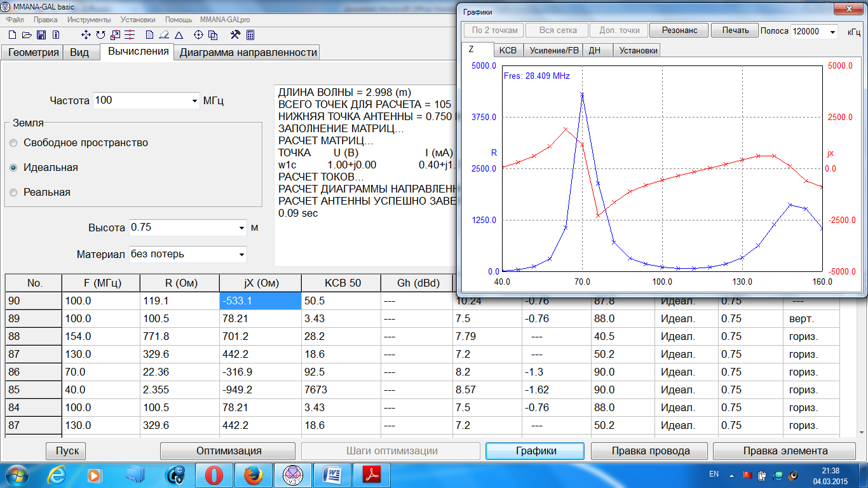Viewport: 868px width, 488px height.
Task: Click the Scale/resize antenna icon
Action: pos(116,35)
